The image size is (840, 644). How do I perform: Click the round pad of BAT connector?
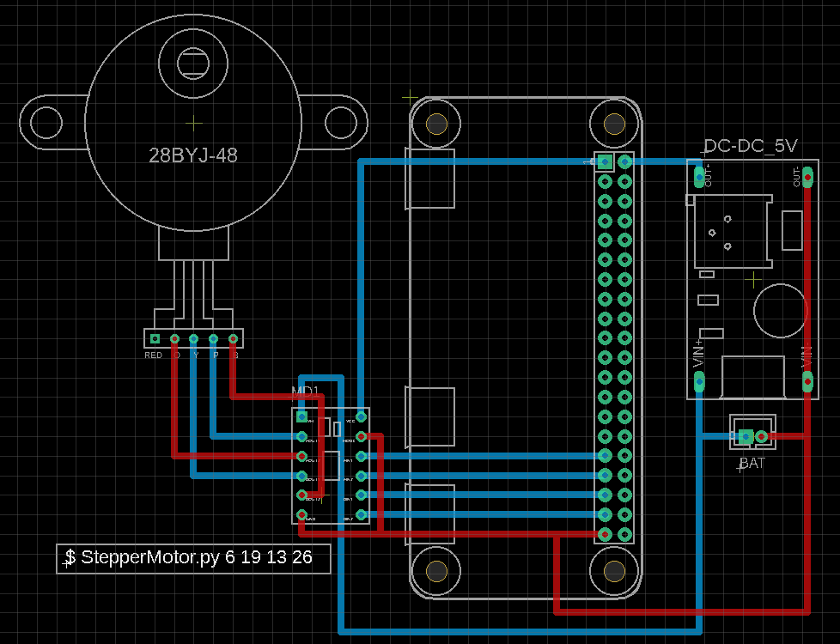[761, 437]
